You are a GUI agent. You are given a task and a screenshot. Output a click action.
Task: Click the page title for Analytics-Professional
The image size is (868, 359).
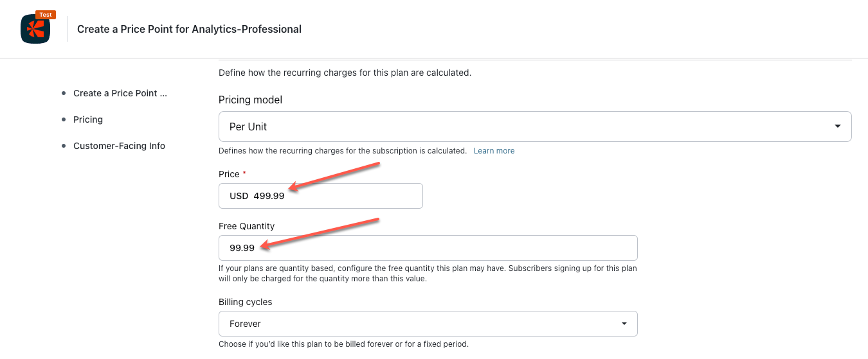coord(189,29)
